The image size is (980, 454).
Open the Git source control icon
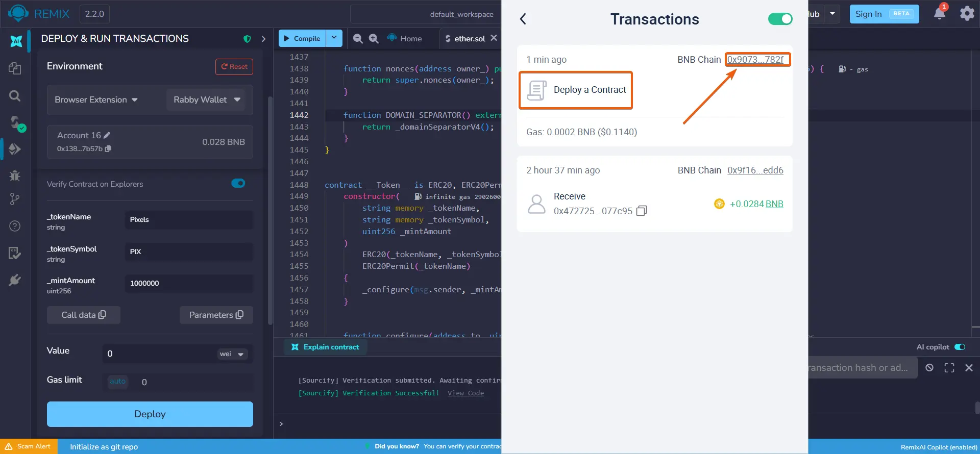point(15,199)
